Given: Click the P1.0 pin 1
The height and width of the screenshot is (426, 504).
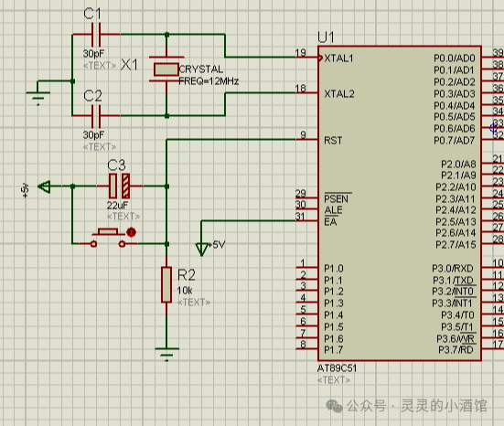Looking at the screenshot, I should pos(306,267).
